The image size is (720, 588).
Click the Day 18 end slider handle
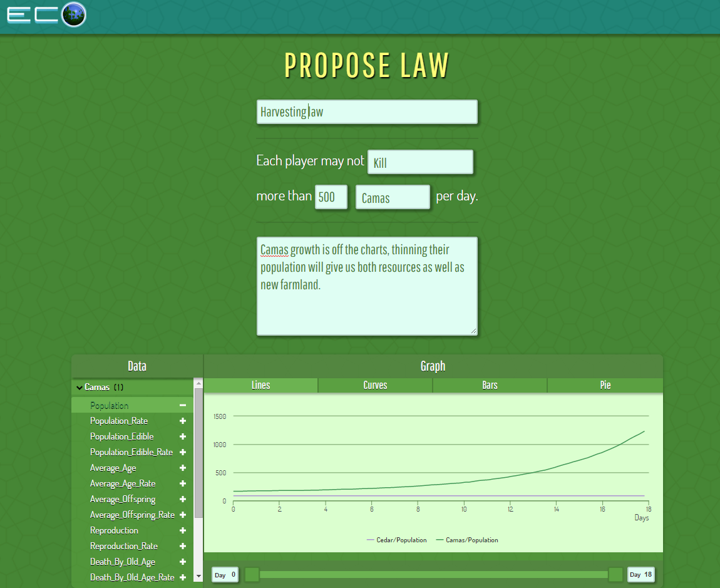tap(615, 575)
